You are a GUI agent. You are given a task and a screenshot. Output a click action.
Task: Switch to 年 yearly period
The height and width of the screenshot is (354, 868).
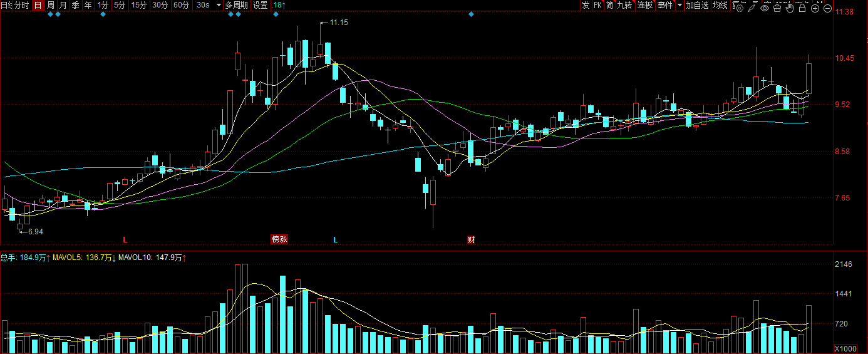click(88, 5)
